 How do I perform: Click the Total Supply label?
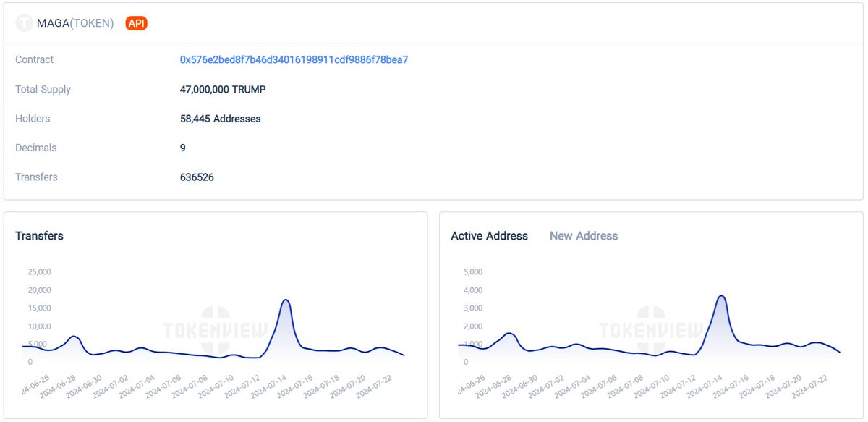[43, 90]
